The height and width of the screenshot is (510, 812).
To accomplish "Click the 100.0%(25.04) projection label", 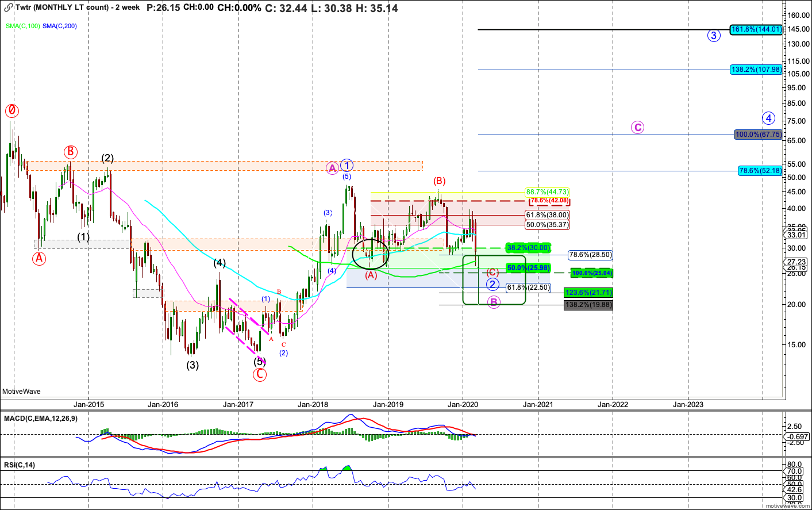I will (x=591, y=273).
